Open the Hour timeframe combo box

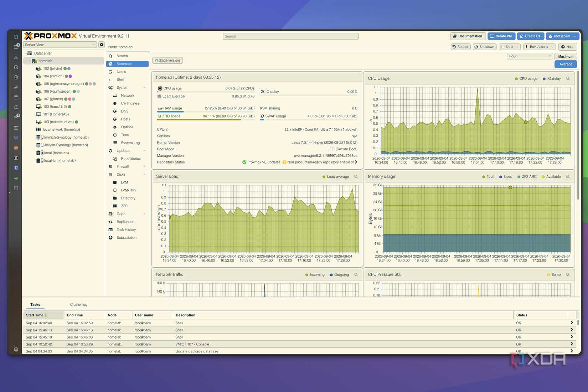click(530, 56)
